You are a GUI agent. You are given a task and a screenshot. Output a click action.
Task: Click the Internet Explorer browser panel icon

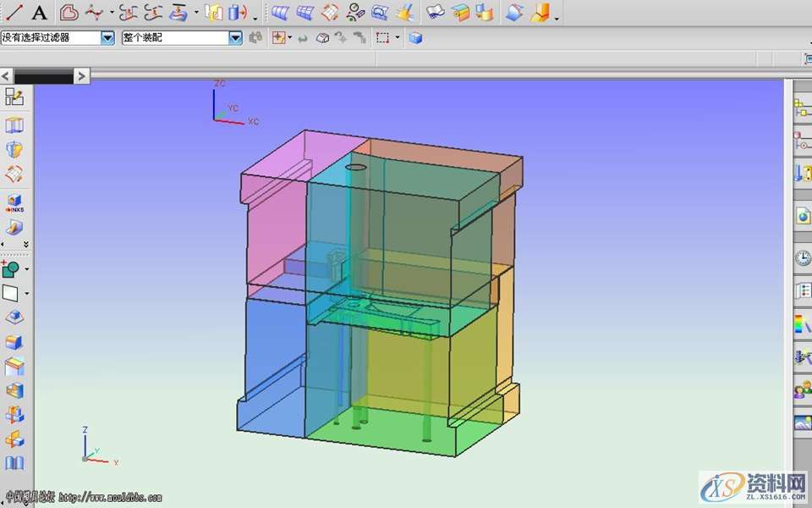tap(803, 217)
